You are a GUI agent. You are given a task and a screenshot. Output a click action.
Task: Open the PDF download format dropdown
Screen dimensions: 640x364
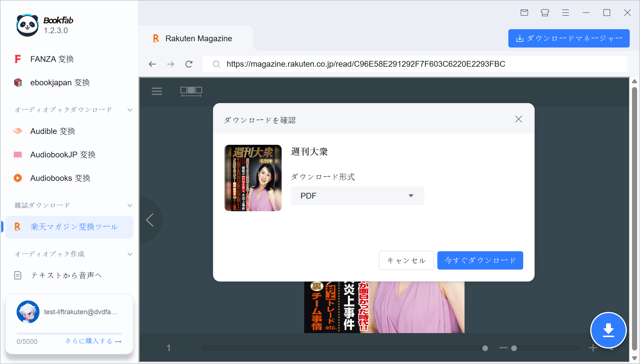[358, 196]
